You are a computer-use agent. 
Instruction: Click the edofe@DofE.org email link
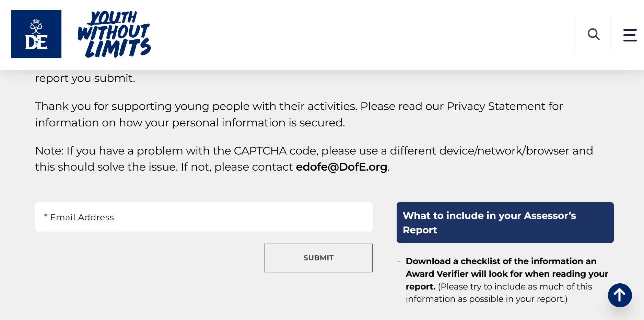coord(341,167)
